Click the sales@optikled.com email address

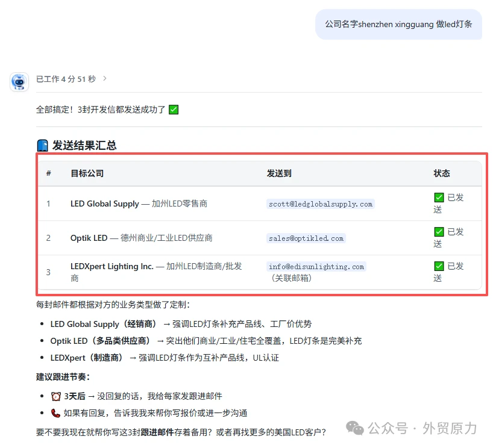[x=306, y=238]
